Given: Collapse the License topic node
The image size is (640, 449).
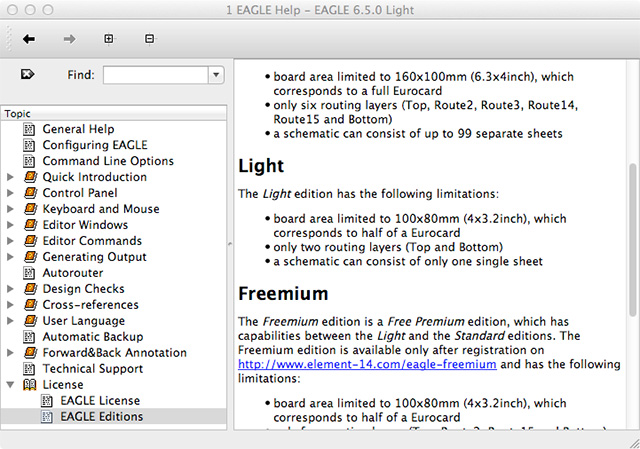Looking at the screenshot, I should click(x=10, y=385).
